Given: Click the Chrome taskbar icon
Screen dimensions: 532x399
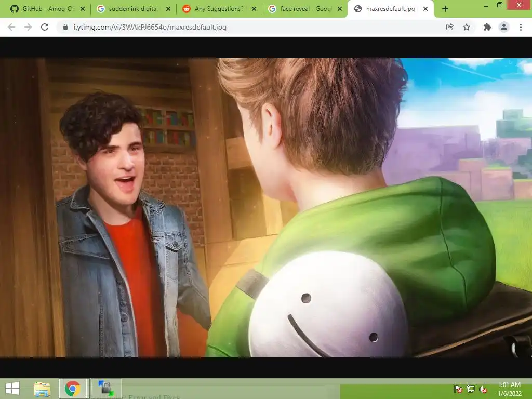Looking at the screenshot, I should (x=73, y=389).
